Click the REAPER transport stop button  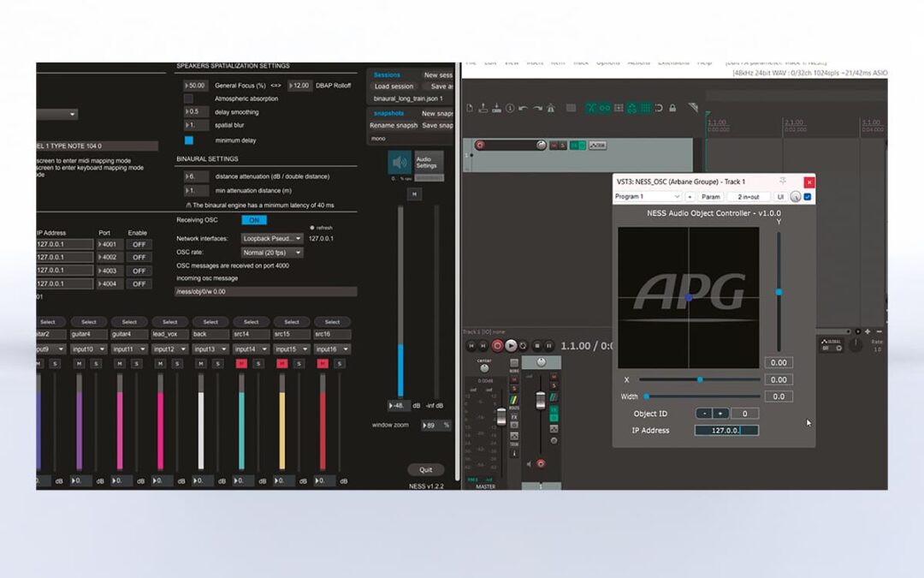(536, 346)
